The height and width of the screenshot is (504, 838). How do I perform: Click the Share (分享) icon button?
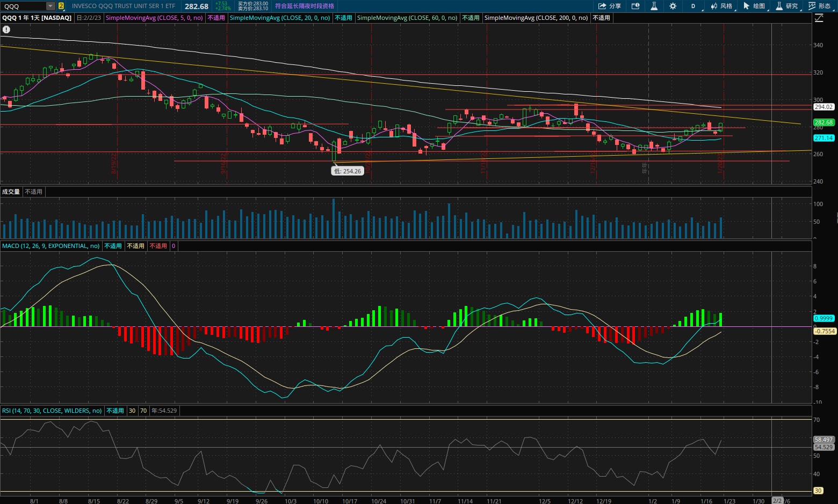pos(610,6)
